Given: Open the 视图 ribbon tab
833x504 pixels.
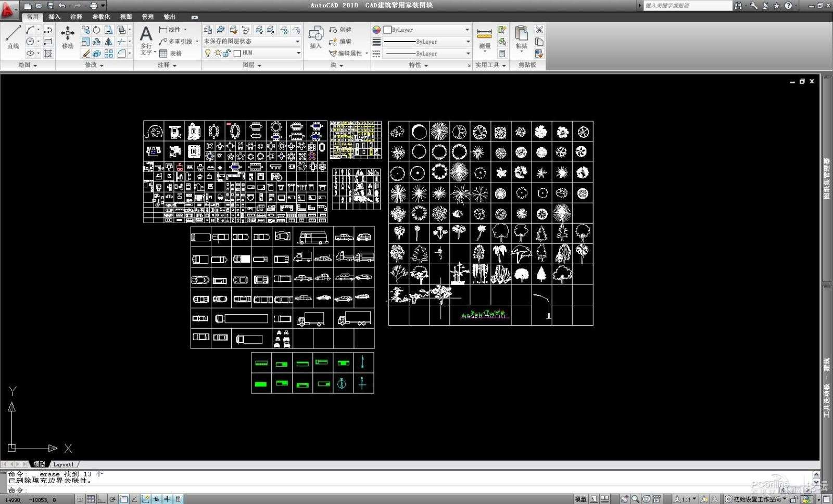Looking at the screenshot, I should point(125,17).
